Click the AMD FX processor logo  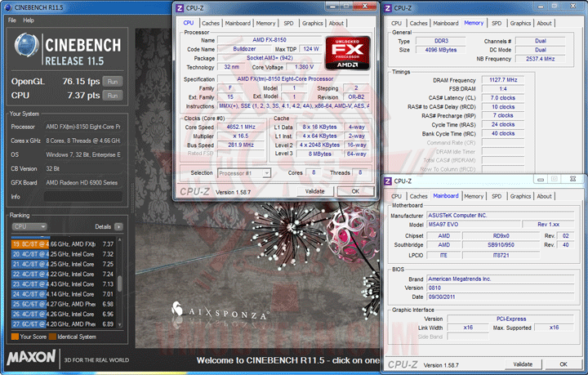pyautogui.click(x=348, y=53)
